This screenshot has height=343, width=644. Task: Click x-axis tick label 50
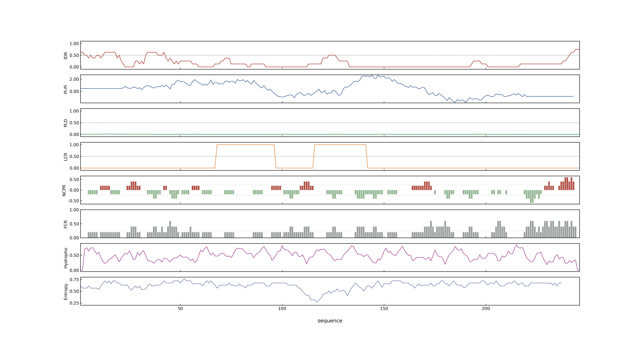tap(180, 309)
